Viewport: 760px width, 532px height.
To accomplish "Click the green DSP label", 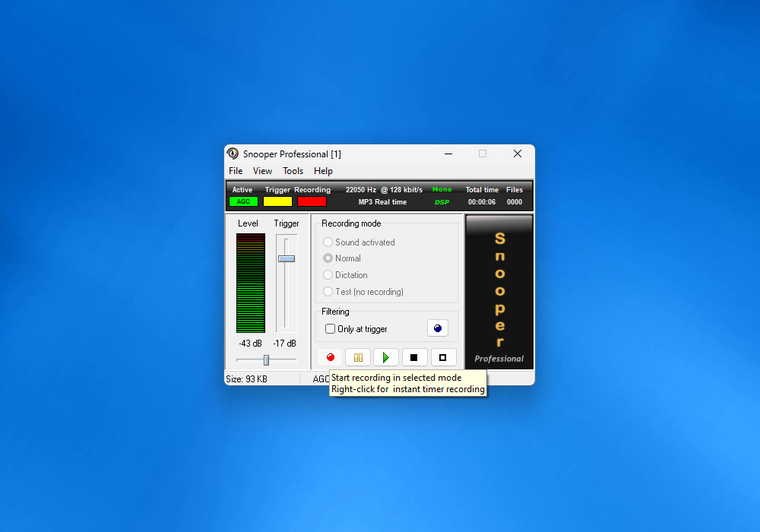I will (442, 202).
